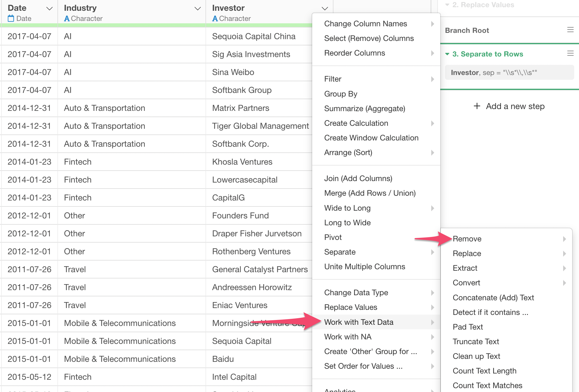Collapse the Replace Values step triangle
Image resolution: width=579 pixels, height=392 pixels.
coord(447,5)
